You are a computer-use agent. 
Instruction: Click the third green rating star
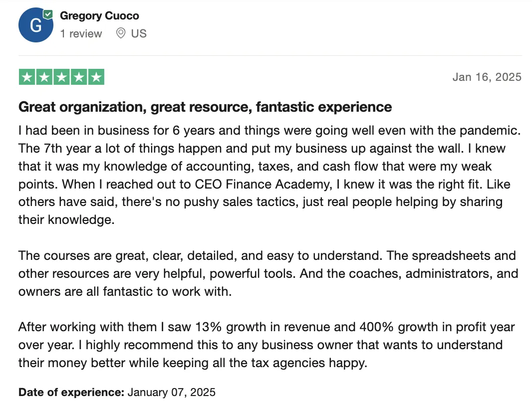[61, 77]
